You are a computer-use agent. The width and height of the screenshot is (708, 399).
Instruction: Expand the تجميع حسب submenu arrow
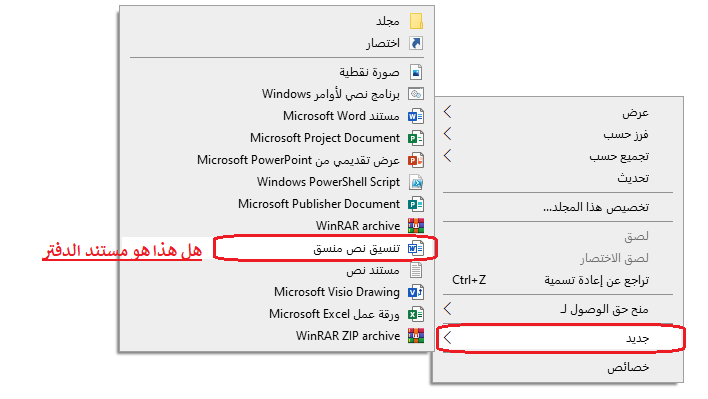(447, 156)
